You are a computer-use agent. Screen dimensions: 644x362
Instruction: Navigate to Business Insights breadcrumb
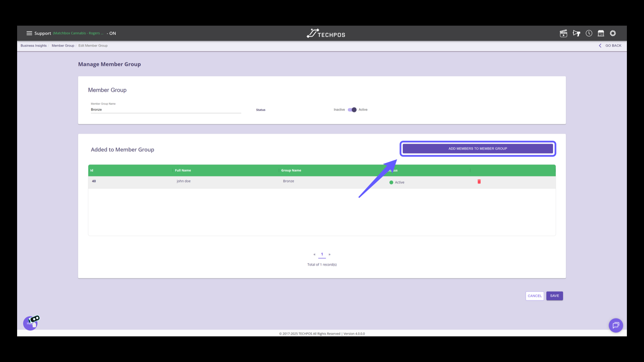click(x=34, y=46)
